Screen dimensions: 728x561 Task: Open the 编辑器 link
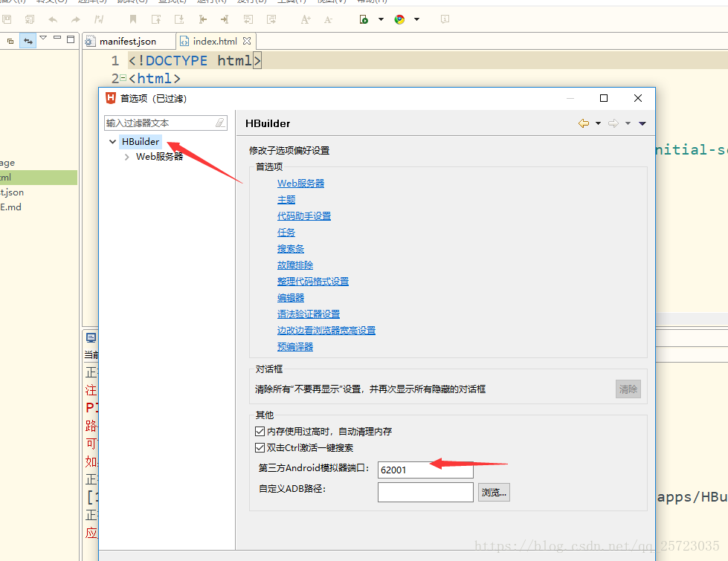[x=291, y=298]
